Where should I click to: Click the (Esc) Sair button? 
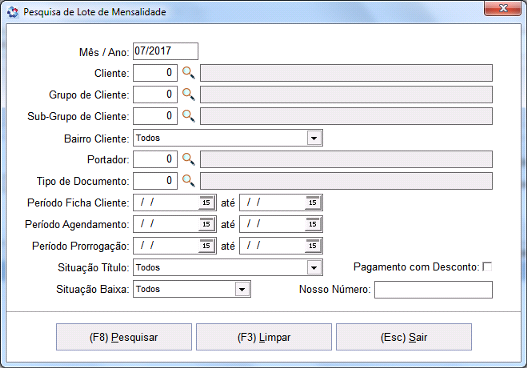click(404, 337)
